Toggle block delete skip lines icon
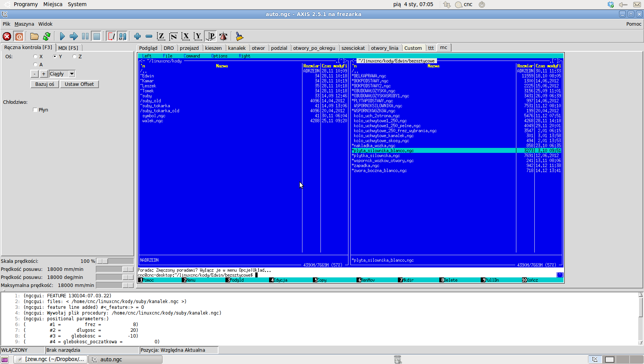The width and height of the screenshot is (644, 364). click(x=111, y=36)
